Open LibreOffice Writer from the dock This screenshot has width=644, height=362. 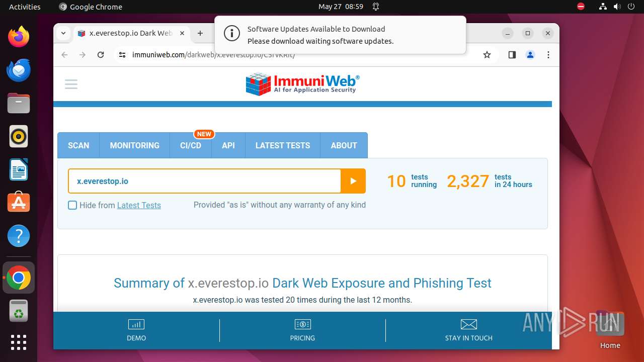19,169
